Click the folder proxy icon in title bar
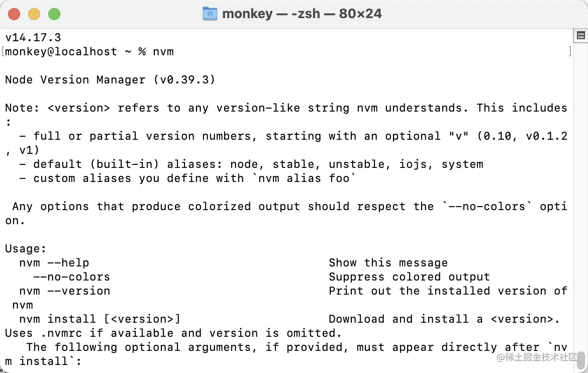 tap(210, 14)
